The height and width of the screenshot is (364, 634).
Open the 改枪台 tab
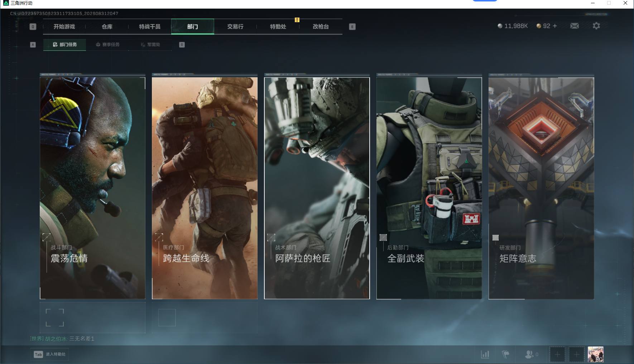(321, 26)
